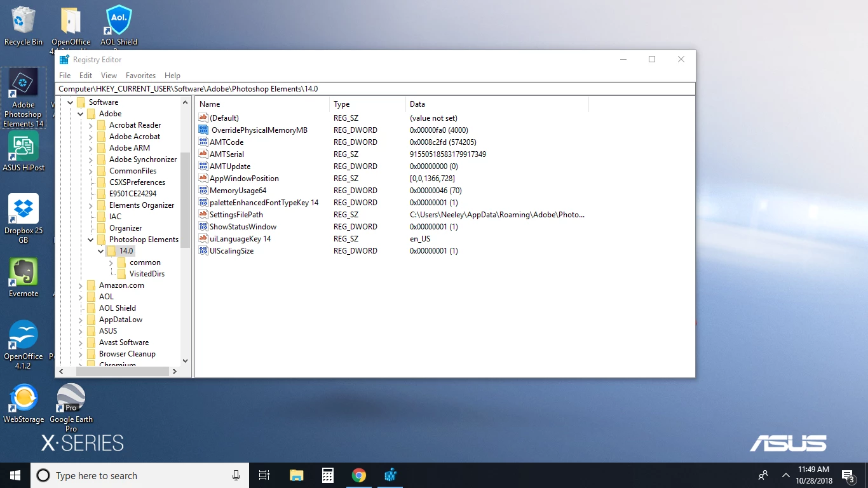Expand the Adobe Acrobat key
868x488 pixels.
click(x=91, y=137)
